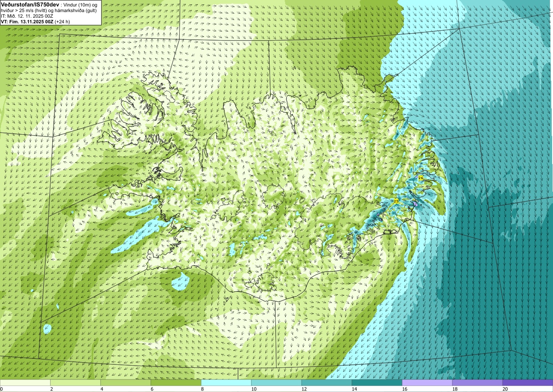Viewport: 553px width, 392px height.
Task: Select the darkest purple legend swatch above 20
Action: pyautogui.click(x=528, y=383)
